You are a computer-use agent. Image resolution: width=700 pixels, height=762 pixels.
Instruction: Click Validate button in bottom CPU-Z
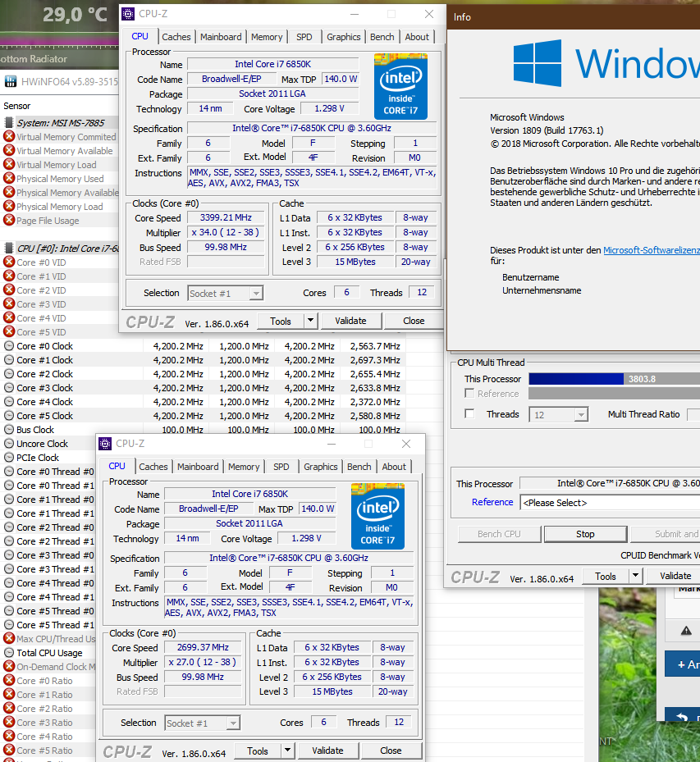[327, 751]
